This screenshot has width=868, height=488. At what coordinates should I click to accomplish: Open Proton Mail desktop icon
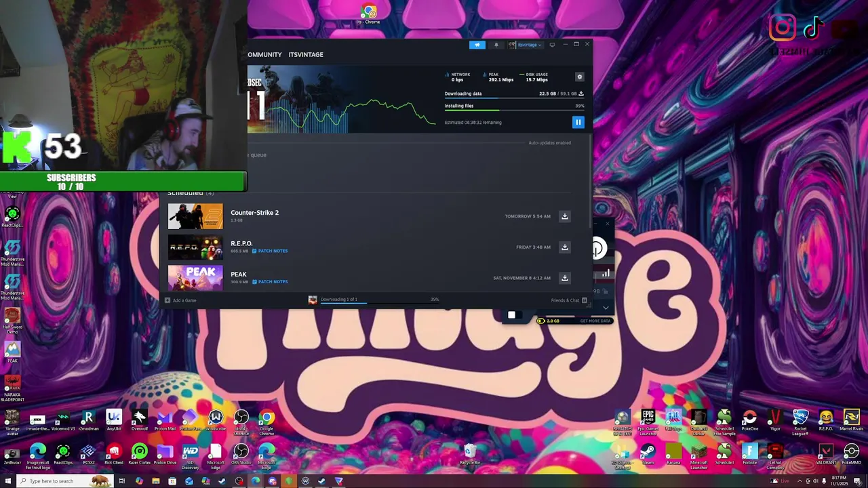tap(165, 421)
